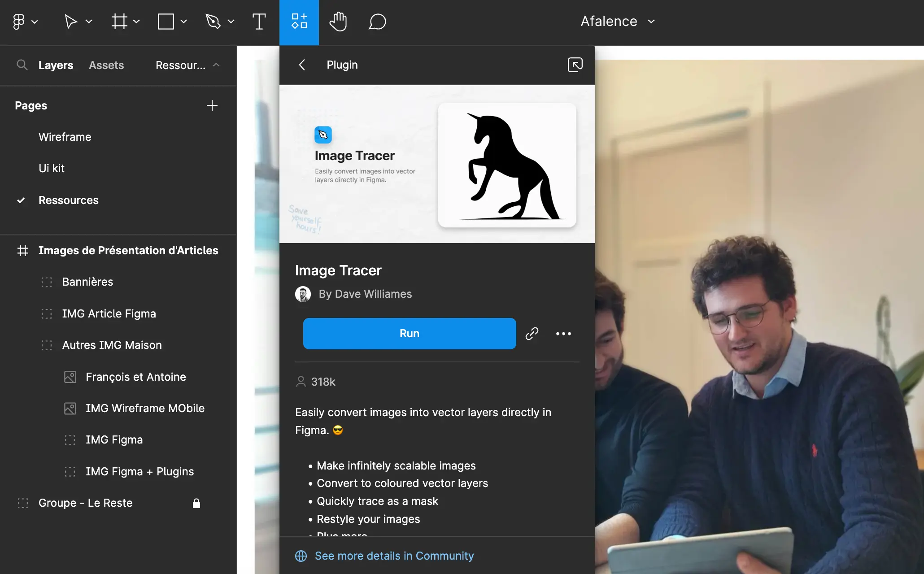
Task: Open the plugin more options menu
Action: tap(563, 334)
